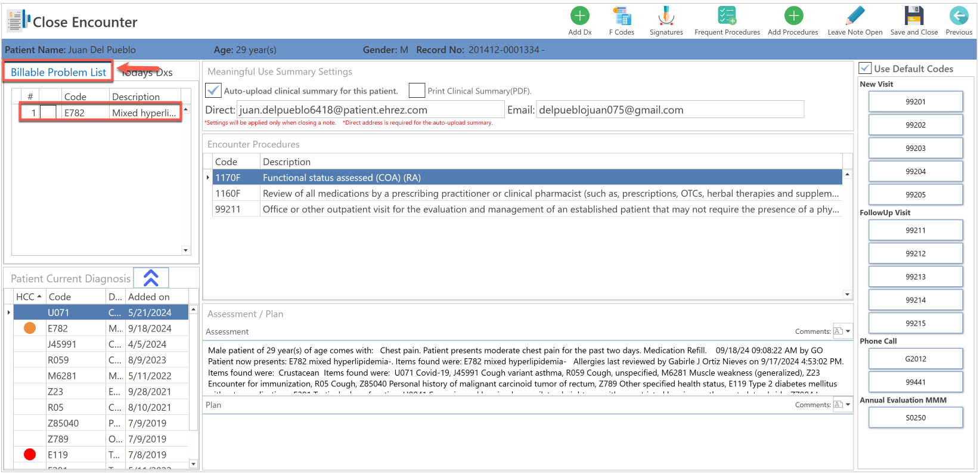
Task: Click orange HCC marker for E782
Action: pos(30,328)
